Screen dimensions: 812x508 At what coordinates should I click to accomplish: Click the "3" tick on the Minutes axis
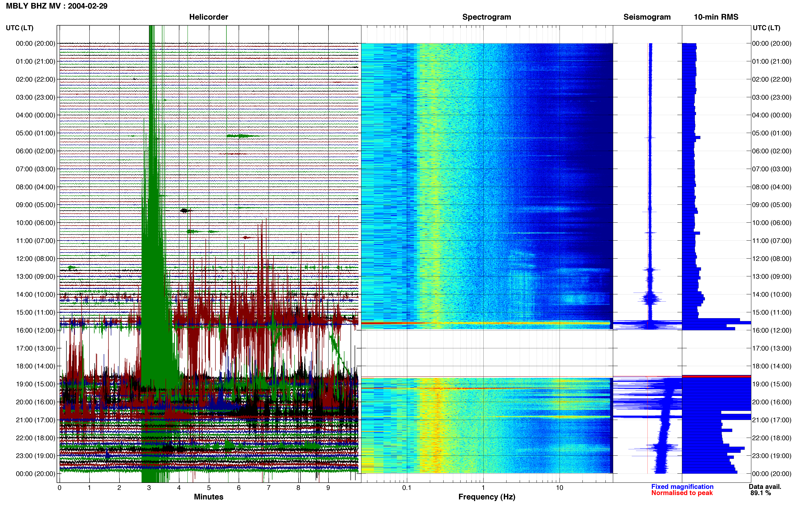coord(149,488)
